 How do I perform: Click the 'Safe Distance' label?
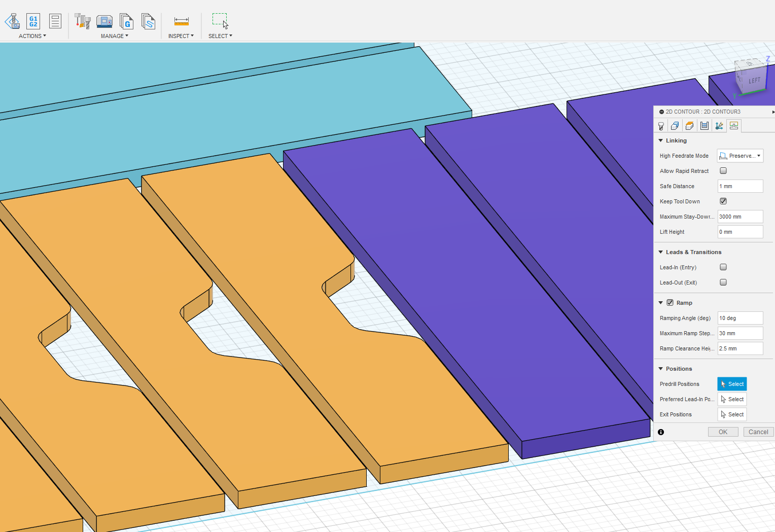click(677, 186)
